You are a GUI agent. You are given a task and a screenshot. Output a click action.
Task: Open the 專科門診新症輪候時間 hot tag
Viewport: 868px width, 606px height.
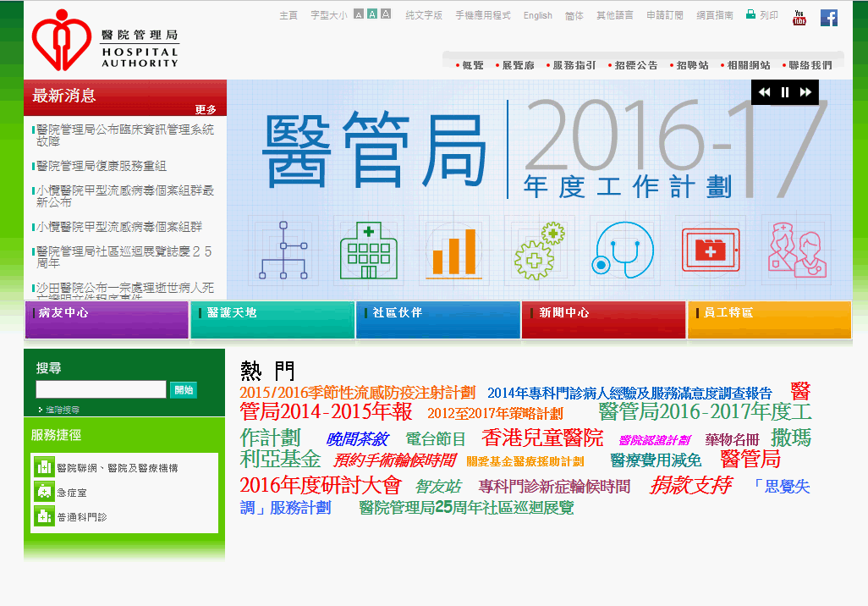click(554, 487)
